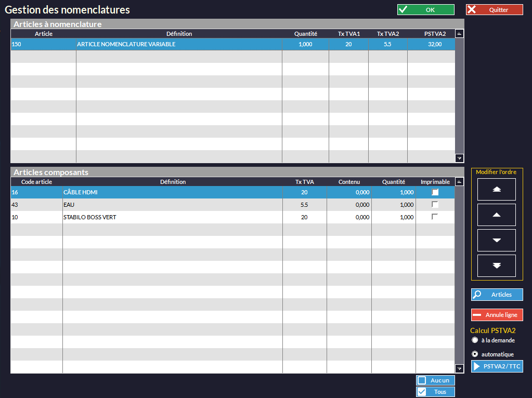532x398 pixels.
Task: Click the Définition column header in nomenclature table
Action: pyautogui.click(x=179, y=34)
